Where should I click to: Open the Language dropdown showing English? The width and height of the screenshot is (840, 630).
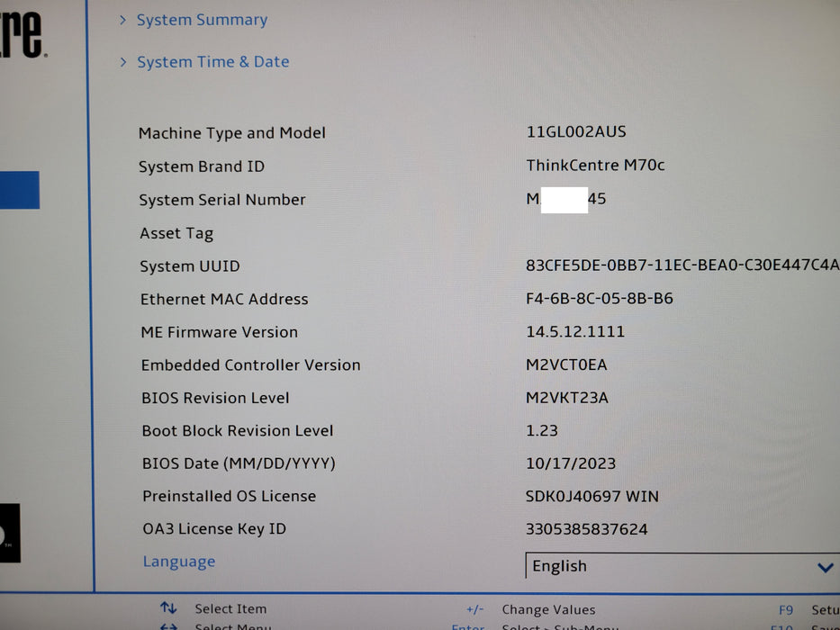[x=682, y=566]
